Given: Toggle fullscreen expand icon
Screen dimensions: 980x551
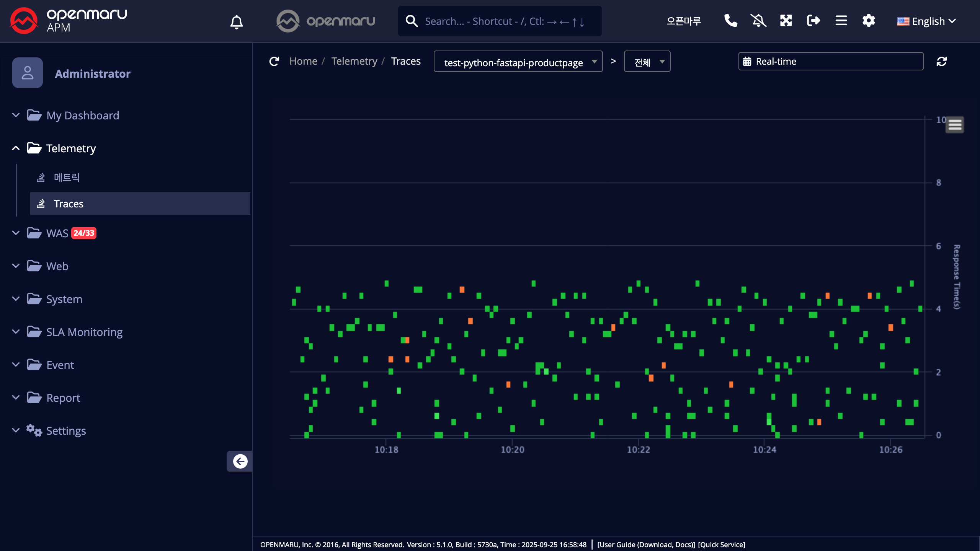Looking at the screenshot, I should (x=786, y=21).
